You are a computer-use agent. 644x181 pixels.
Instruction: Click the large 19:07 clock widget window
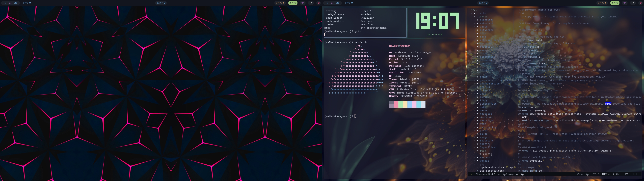(x=437, y=22)
